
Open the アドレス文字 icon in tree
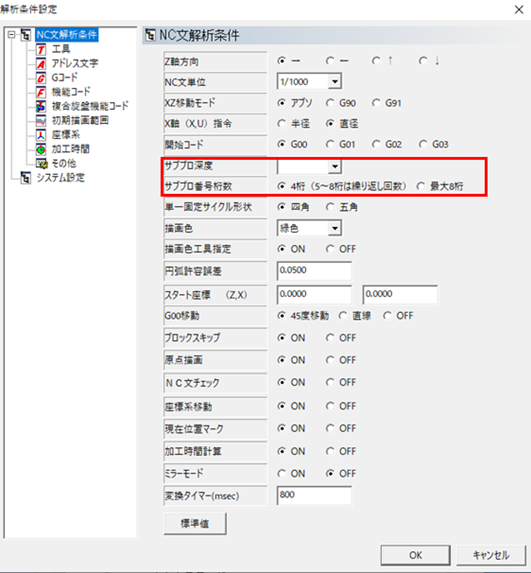41,63
